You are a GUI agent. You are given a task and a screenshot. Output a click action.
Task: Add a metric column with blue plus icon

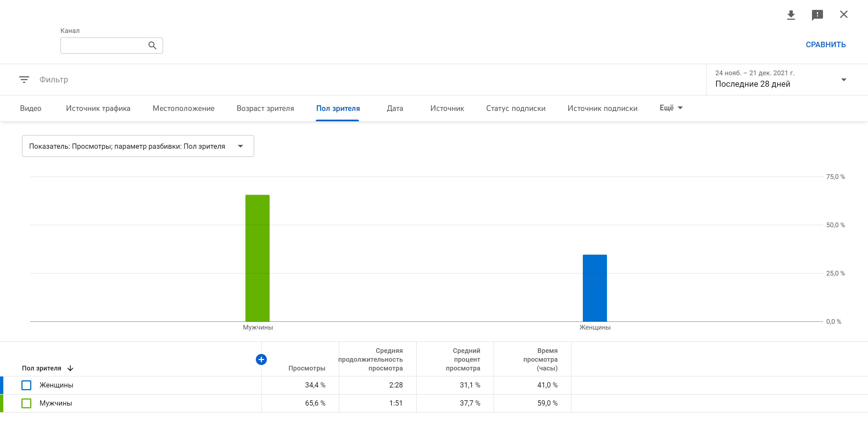(261, 359)
